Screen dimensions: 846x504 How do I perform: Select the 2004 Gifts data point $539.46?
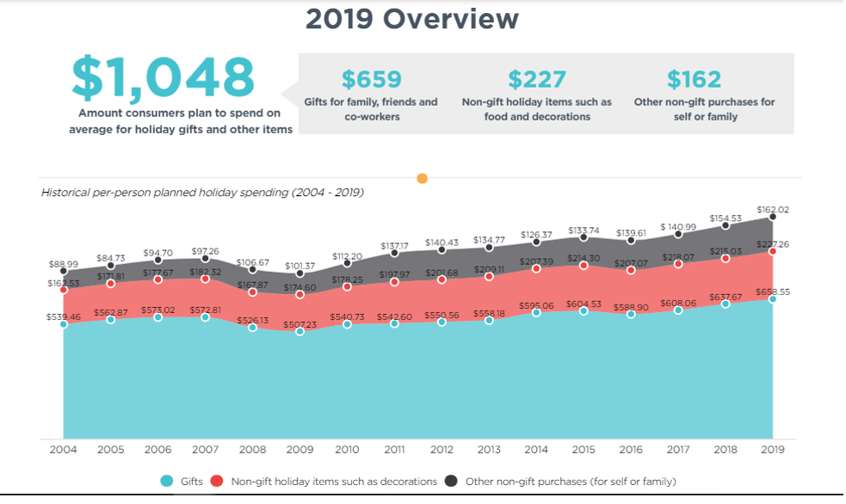click(x=64, y=324)
